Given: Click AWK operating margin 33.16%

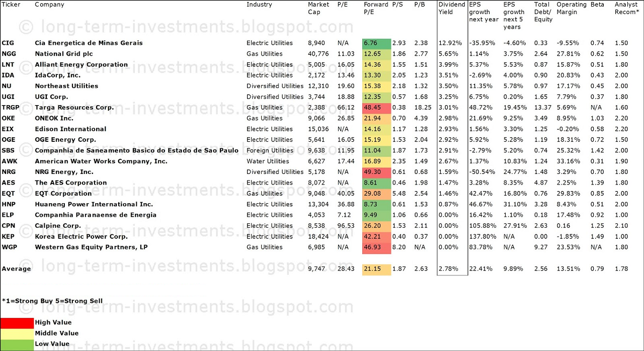Looking at the screenshot, I should (x=568, y=161).
